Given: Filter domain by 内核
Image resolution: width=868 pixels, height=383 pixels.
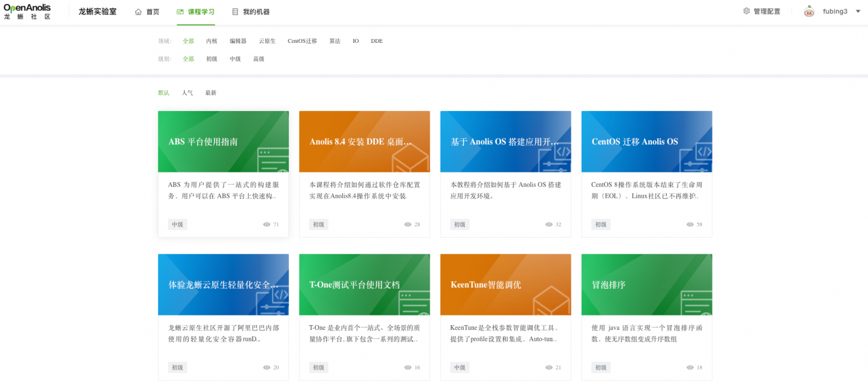Looking at the screenshot, I should click(x=212, y=41).
